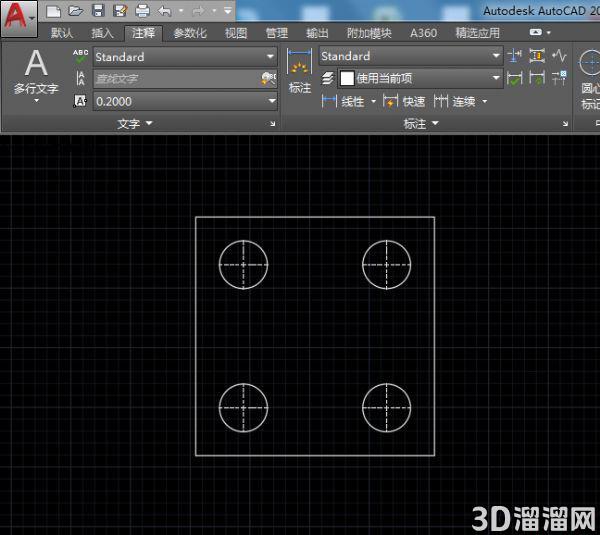Run the spell check ABC icon
Screen dimensions: 600x535
tap(80, 56)
